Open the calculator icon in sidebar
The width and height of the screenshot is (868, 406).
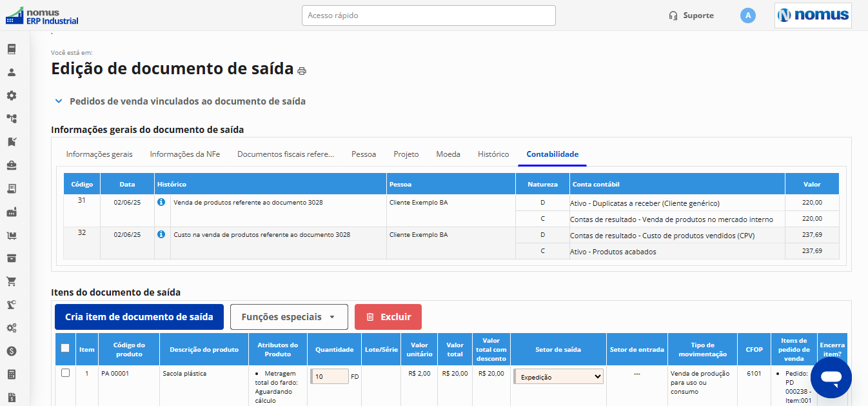point(12,374)
